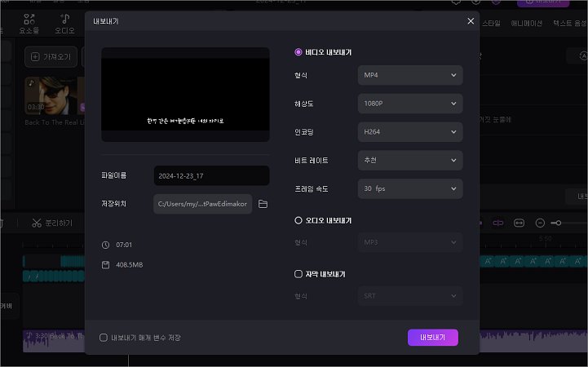Click the Import button in media panel

[51, 57]
